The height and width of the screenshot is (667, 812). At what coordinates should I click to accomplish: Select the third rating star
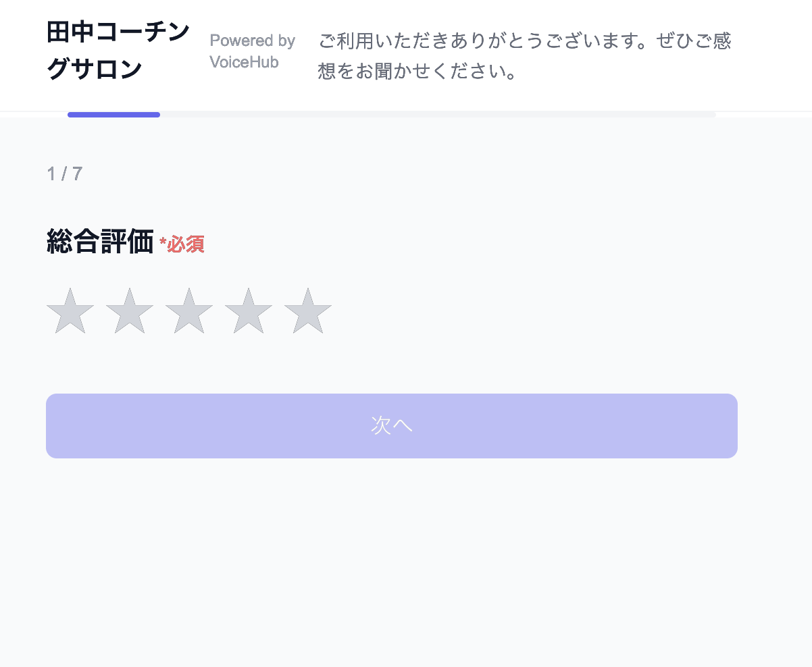tap(189, 312)
